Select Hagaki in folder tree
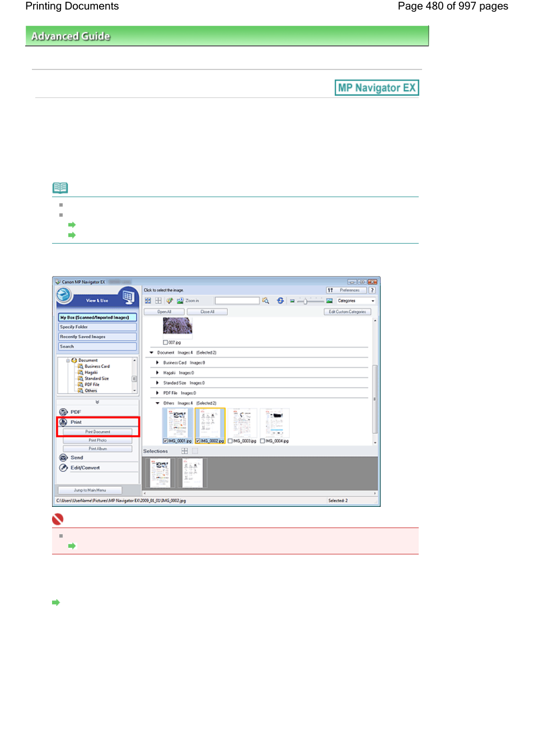The image size is (534, 756). click(x=91, y=372)
